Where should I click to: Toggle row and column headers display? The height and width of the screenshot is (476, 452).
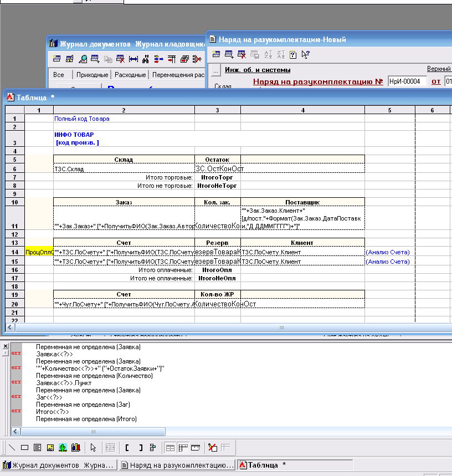click(183, 447)
